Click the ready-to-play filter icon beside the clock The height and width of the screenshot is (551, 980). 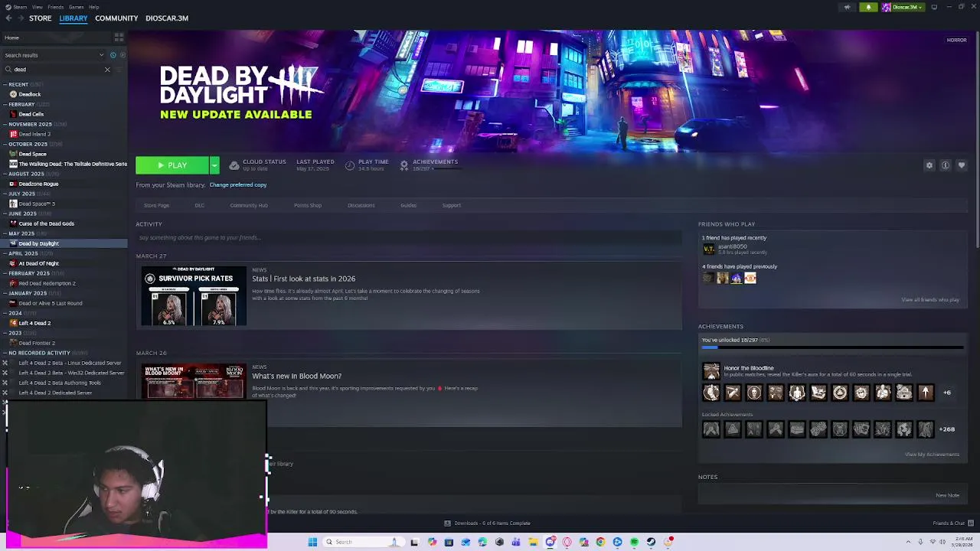coord(122,55)
